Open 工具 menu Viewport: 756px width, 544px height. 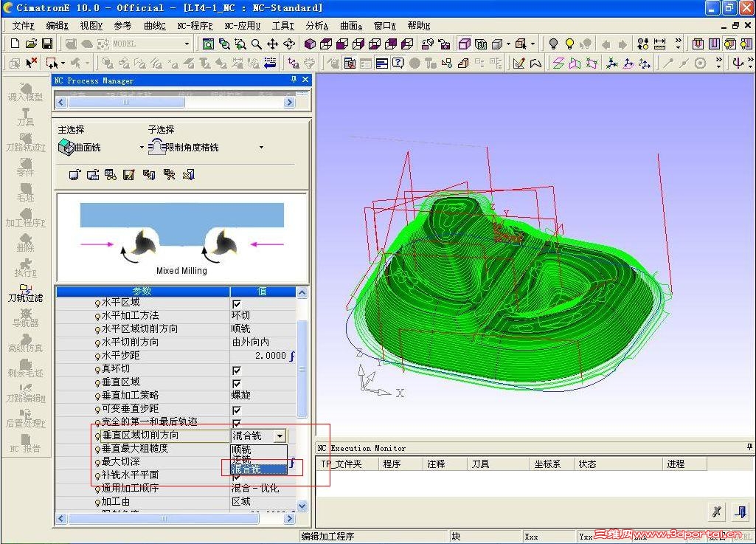(x=283, y=26)
